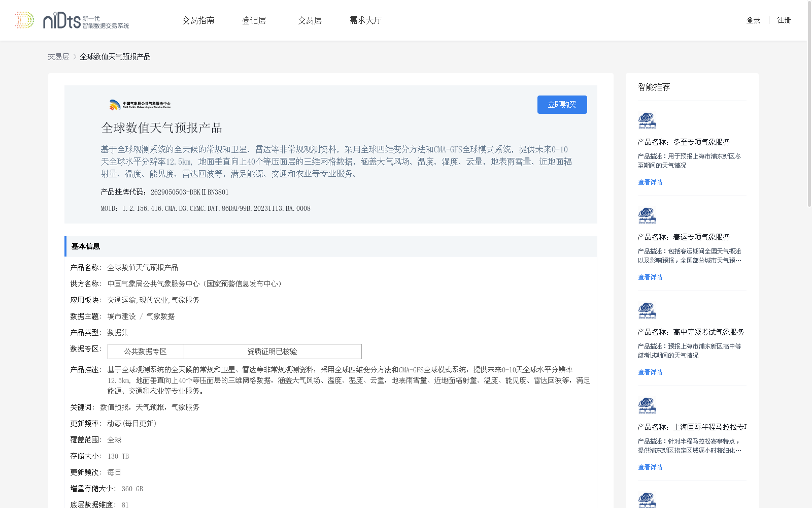View details of 上海国际半程马拉松 product
Screen dimensions: 812x508
pyautogui.click(x=650, y=467)
